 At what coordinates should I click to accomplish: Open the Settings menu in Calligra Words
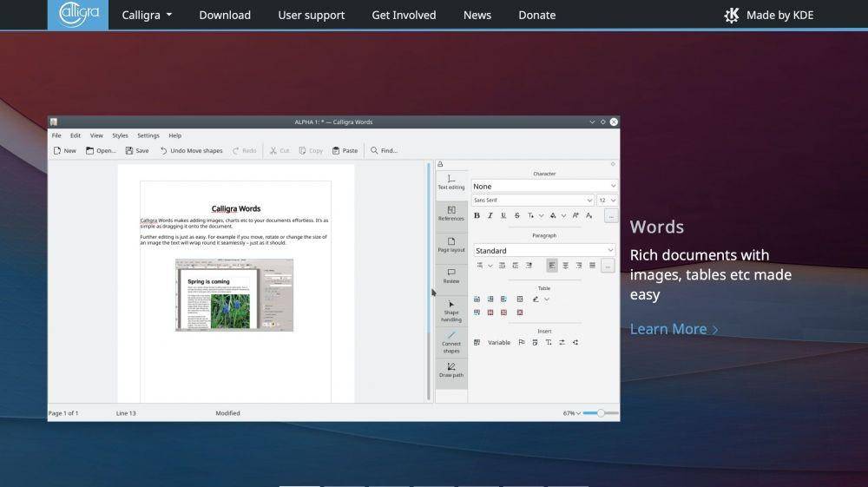(x=148, y=135)
